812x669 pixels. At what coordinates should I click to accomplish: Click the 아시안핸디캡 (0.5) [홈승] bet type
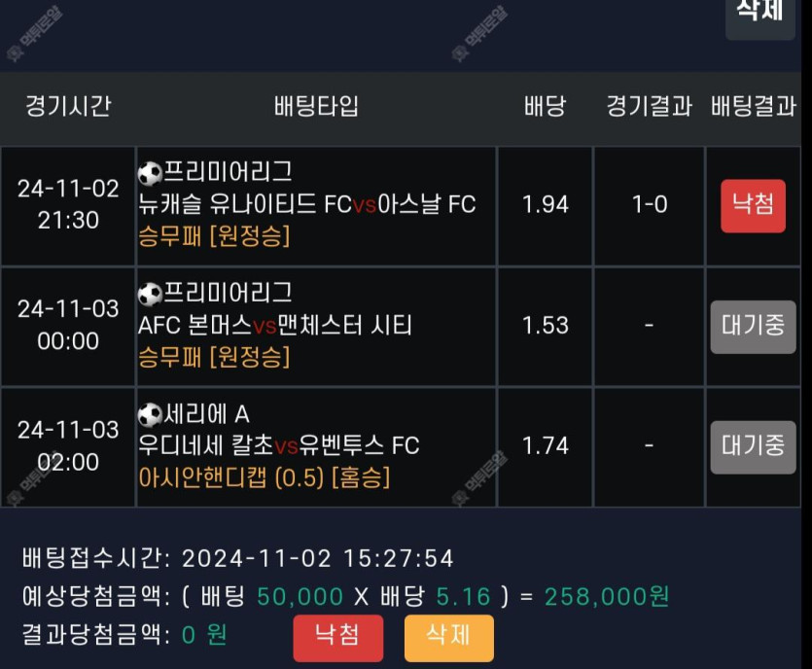[265, 477]
